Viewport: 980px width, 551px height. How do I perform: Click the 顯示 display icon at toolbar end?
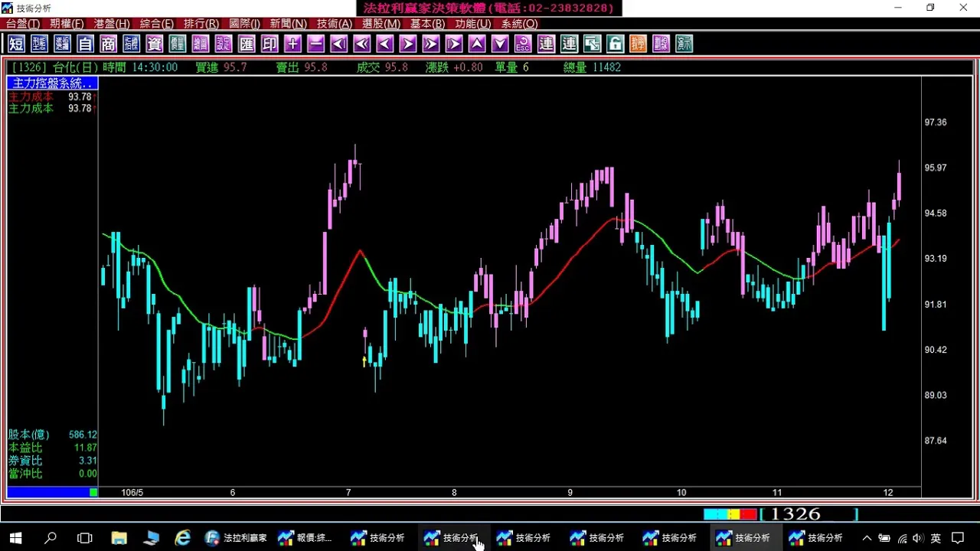tap(683, 44)
